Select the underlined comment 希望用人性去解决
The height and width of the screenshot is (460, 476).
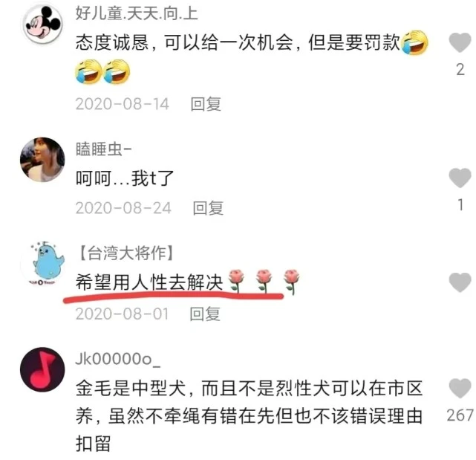pos(149,282)
